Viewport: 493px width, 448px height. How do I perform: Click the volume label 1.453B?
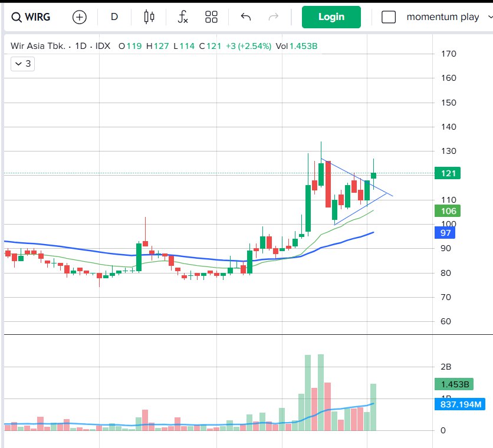[x=453, y=384]
